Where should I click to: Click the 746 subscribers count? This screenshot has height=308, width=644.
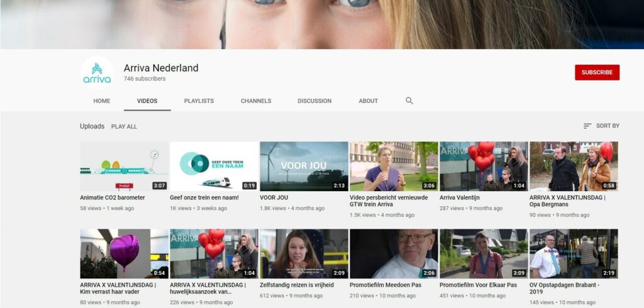(x=145, y=79)
